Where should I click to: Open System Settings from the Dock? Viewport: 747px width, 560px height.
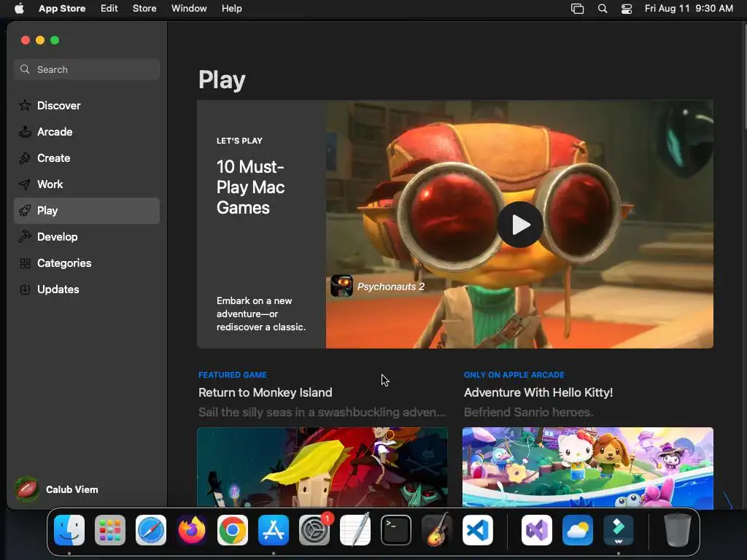(x=314, y=530)
